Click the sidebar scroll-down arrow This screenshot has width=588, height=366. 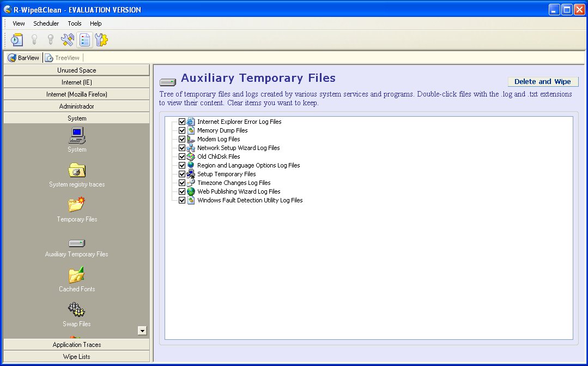142,331
